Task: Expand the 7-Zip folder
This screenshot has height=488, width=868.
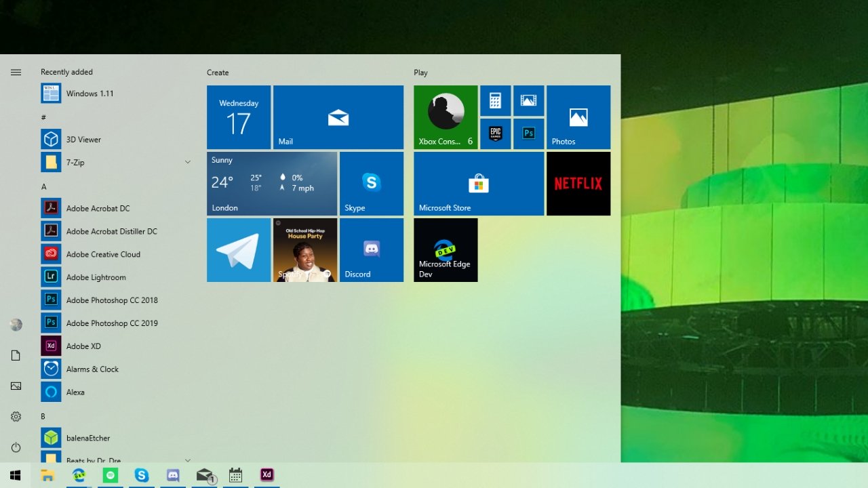Action: 115,163
